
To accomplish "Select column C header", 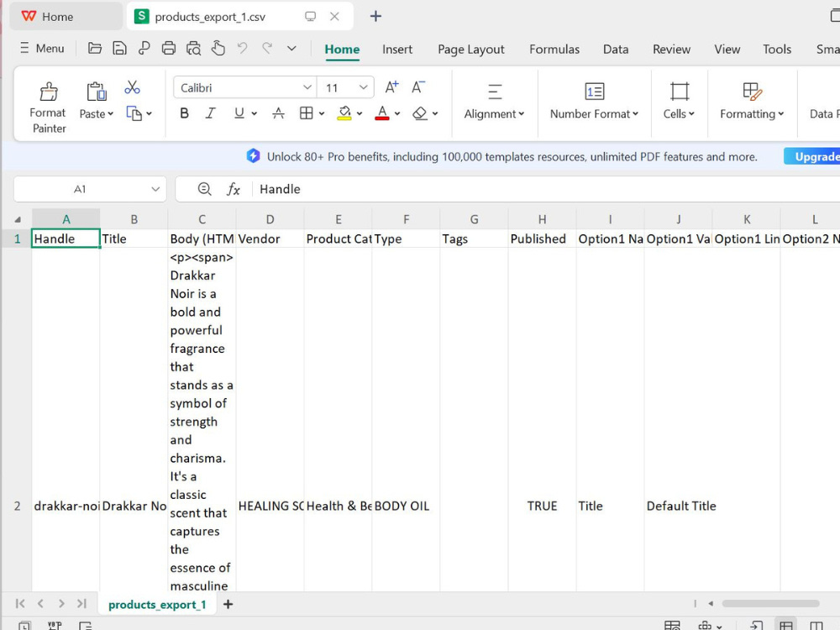I will (x=202, y=219).
